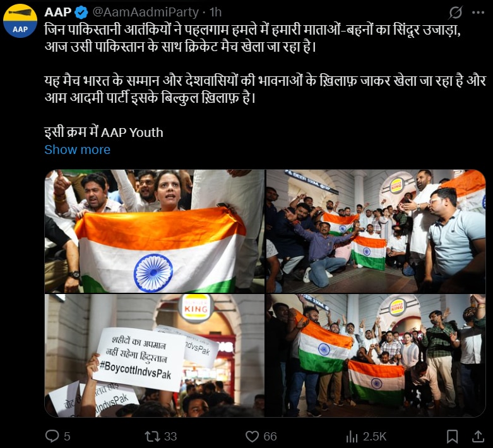The width and height of the screenshot is (493, 448).
Task: Click the AAP display name
Action: [x=58, y=12]
